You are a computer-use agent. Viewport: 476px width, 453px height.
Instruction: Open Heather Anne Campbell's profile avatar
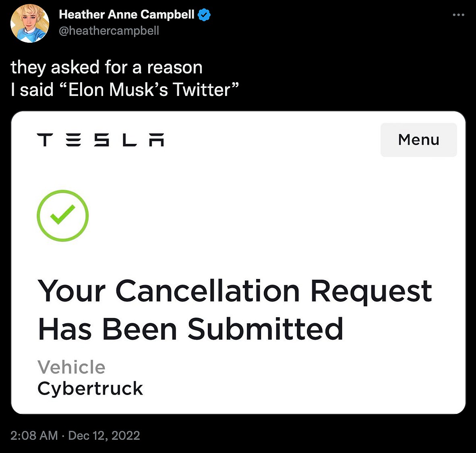click(x=29, y=23)
